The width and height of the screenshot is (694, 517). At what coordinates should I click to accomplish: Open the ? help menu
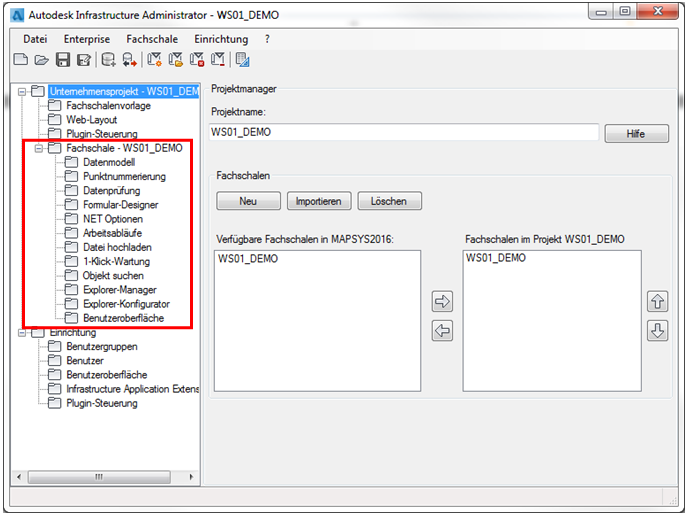click(267, 39)
